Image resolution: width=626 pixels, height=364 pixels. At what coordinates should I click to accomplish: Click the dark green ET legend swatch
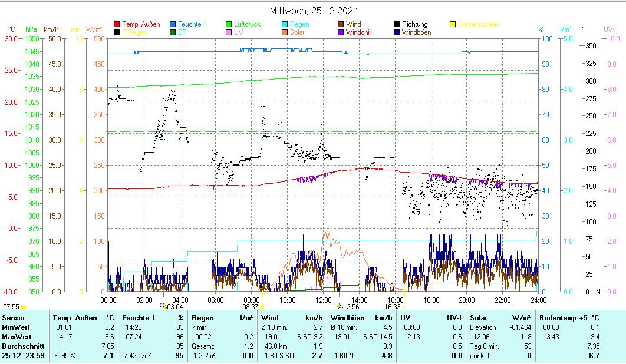[x=173, y=32]
